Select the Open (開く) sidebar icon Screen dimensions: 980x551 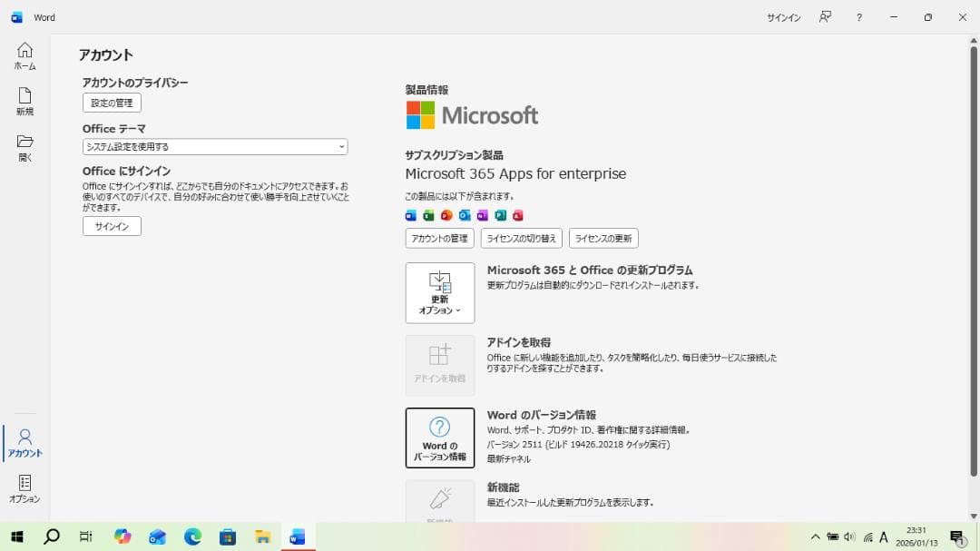tap(24, 145)
